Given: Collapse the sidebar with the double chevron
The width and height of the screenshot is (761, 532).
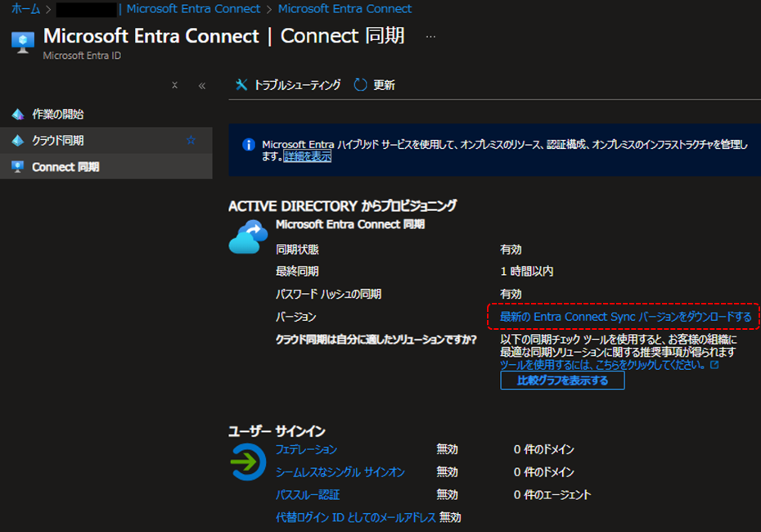Looking at the screenshot, I should (200, 84).
